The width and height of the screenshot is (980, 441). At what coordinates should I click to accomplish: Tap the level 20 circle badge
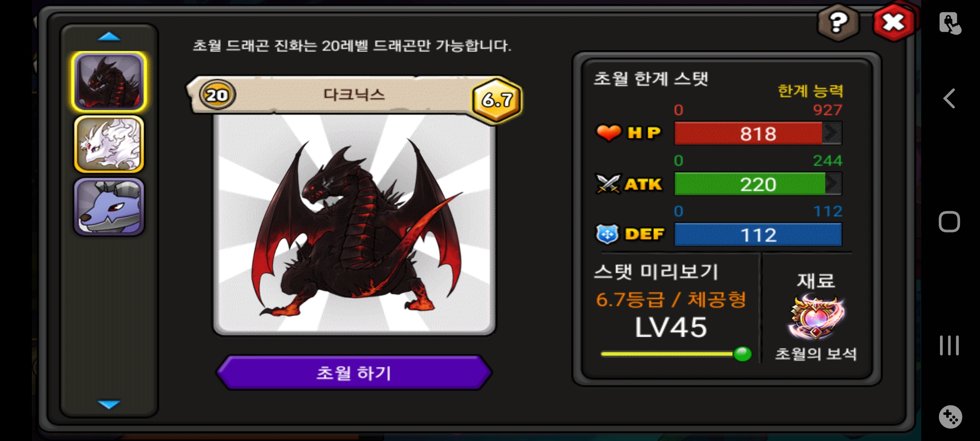tap(217, 95)
